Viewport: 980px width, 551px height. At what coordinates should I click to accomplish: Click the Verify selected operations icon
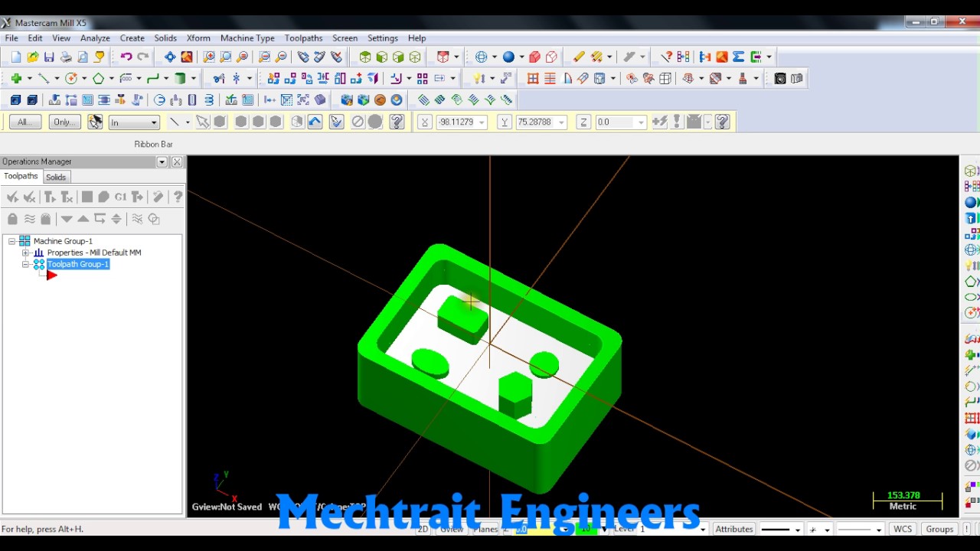click(103, 197)
